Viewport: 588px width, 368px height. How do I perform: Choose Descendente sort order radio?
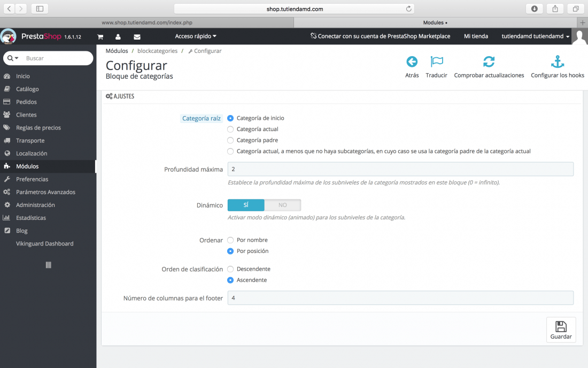[230, 269]
